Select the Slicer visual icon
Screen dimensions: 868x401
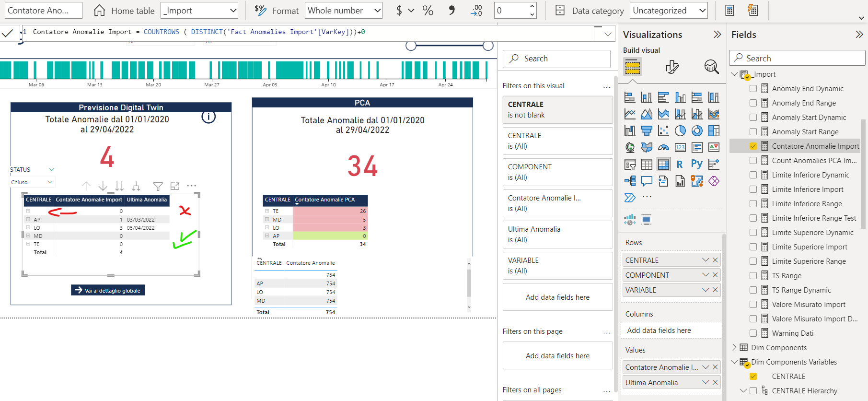[x=630, y=165]
